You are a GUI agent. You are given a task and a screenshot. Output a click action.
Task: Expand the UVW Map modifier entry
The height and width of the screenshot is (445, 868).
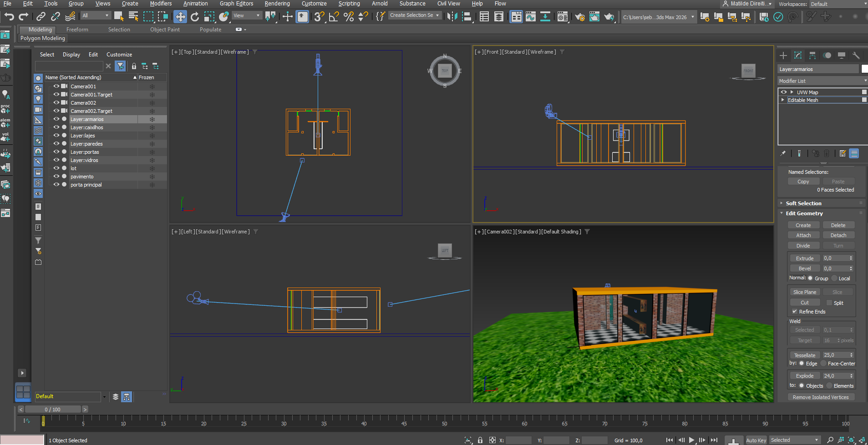pyautogui.click(x=792, y=92)
